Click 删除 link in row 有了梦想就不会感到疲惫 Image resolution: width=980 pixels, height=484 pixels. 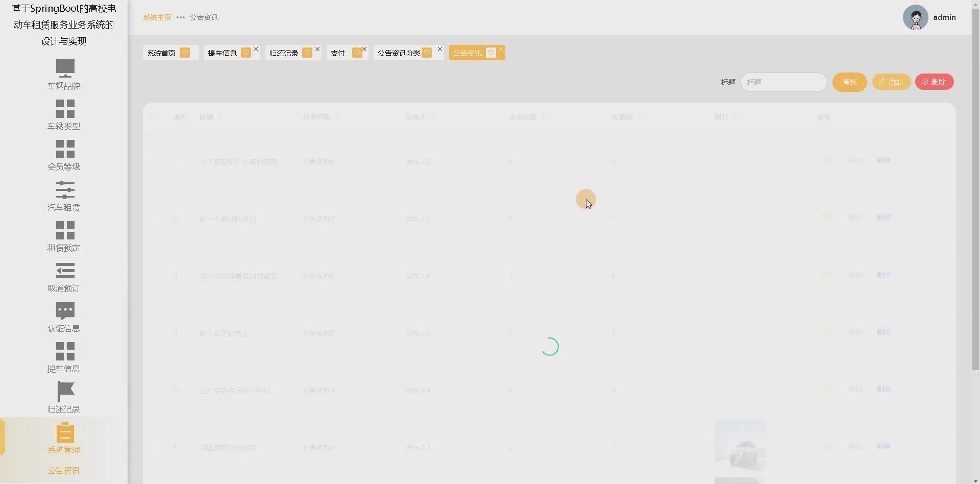pyautogui.click(x=884, y=160)
